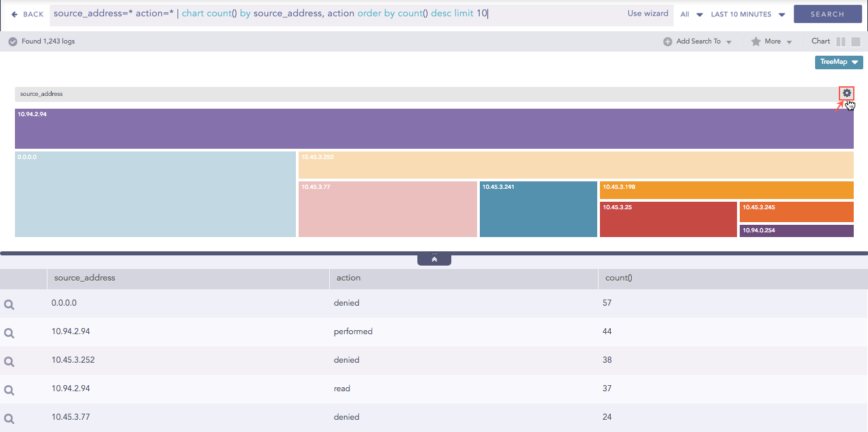Select the 10.45.3.241 treemap tile
Screen dimensions: 868x432
pyautogui.click(x=537, y=209)
